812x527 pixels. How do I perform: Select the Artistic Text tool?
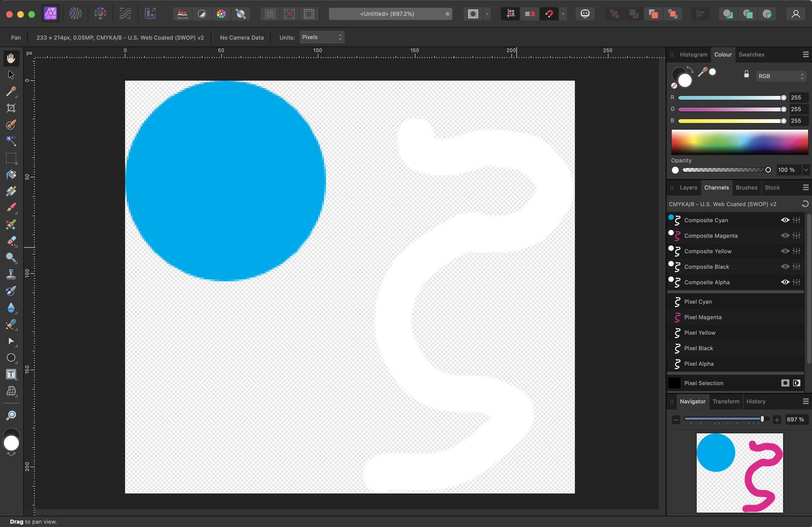coord(11,374)
